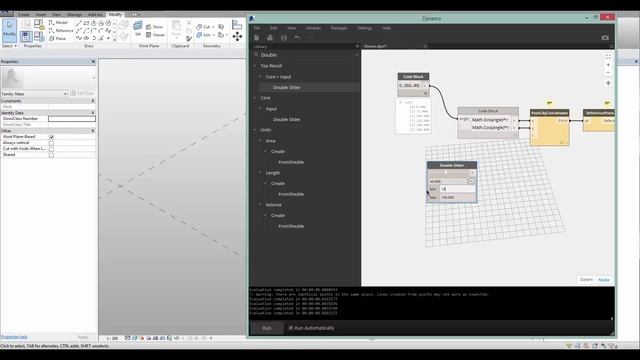640x360 pixels.
Task: Click the Apply button in Properties
Action: tap(83, 337)
